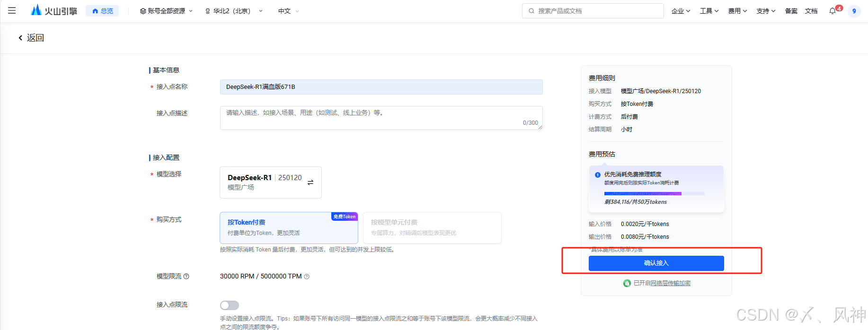Click output price 0.0080元/千tokens

645,237
